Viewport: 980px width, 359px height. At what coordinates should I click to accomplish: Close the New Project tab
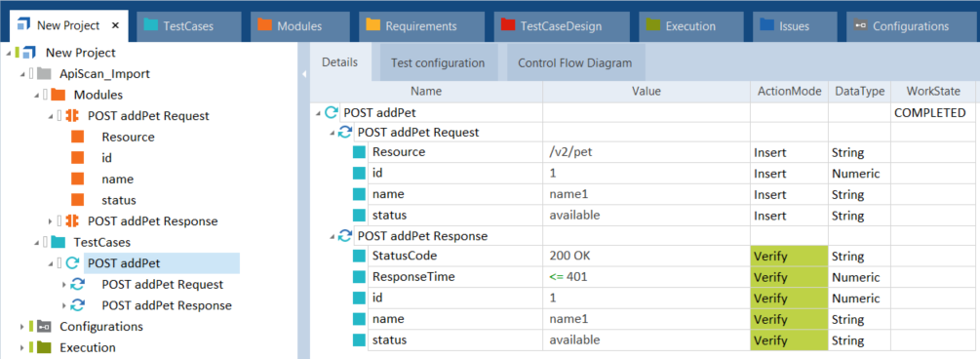[115, 25]
